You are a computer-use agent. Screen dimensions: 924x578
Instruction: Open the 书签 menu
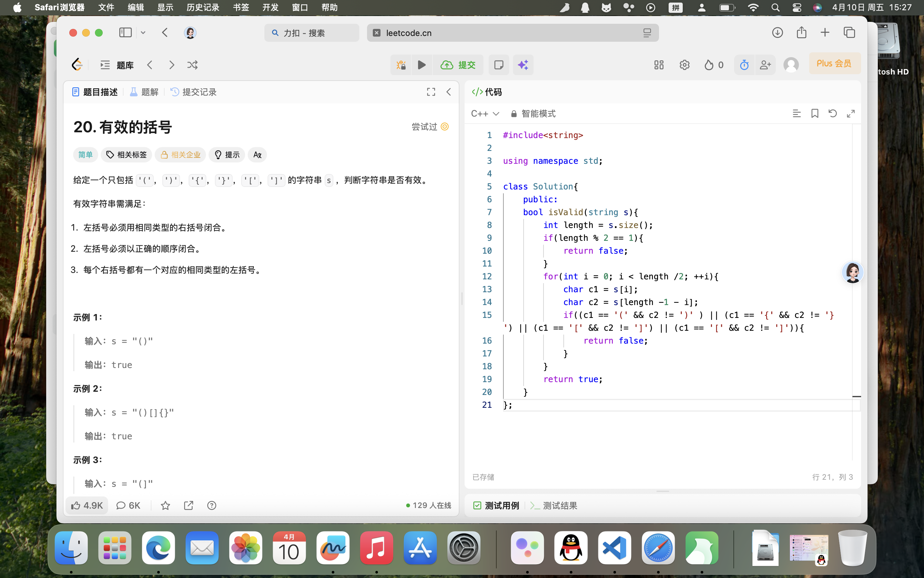coord(241,7)
